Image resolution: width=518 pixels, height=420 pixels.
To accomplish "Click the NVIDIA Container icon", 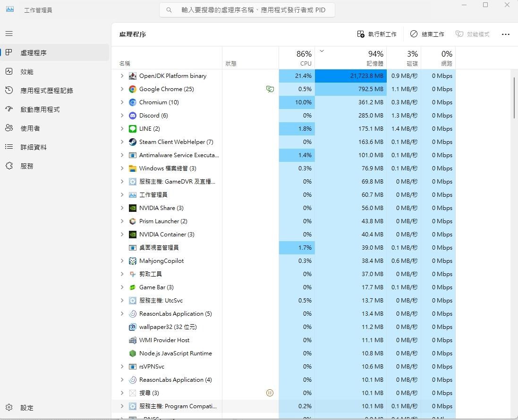I will (x=133, y=235).
